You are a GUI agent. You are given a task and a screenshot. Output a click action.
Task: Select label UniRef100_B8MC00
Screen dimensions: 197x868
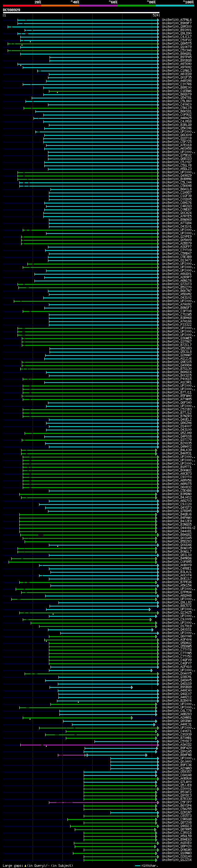tap(176, 88)
